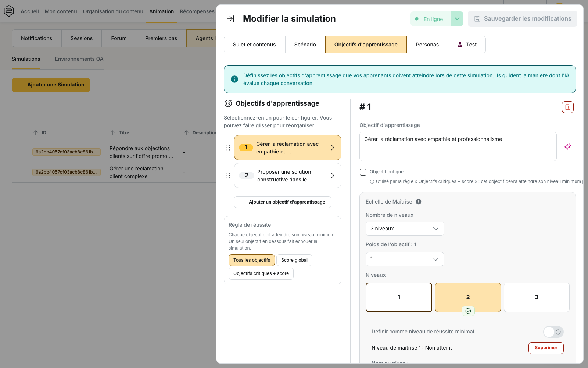Click the Supprimer button for level 1
Screen dimensions: 588x368
(x=546, y=348)
